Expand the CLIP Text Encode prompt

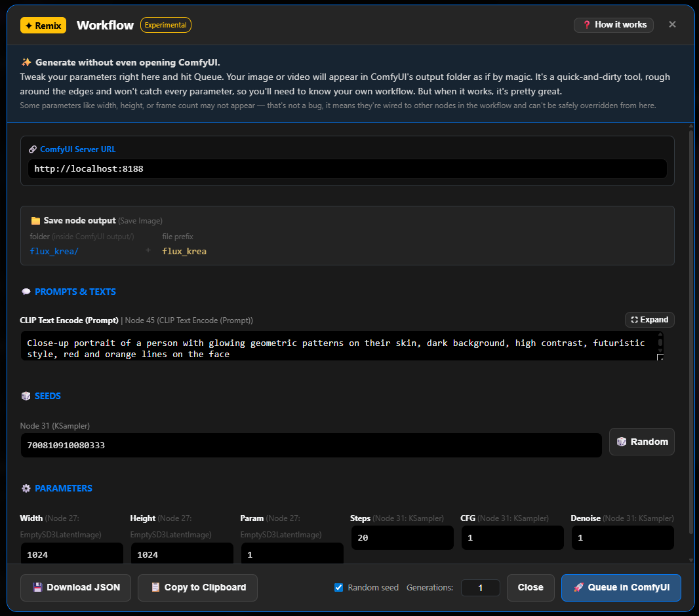(650, 319)
